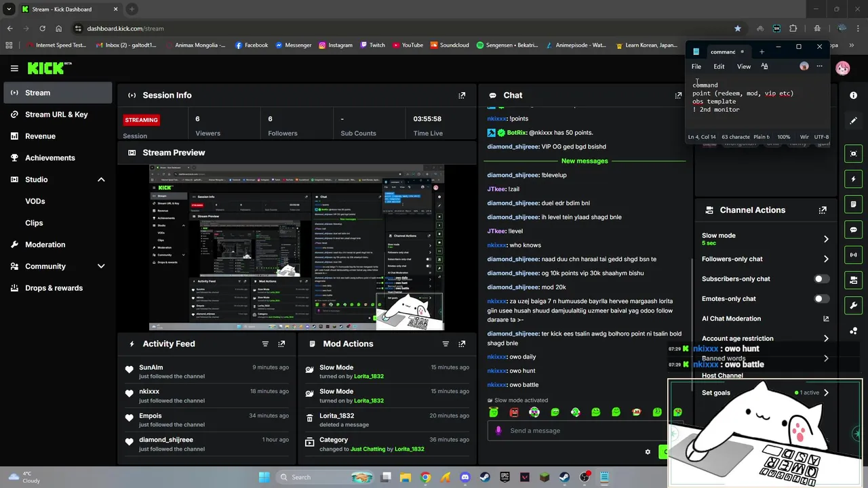Click the taskbar Search box
Viewport: 868px width, 488px height.
pyautogui.click(x=325, y=477)
